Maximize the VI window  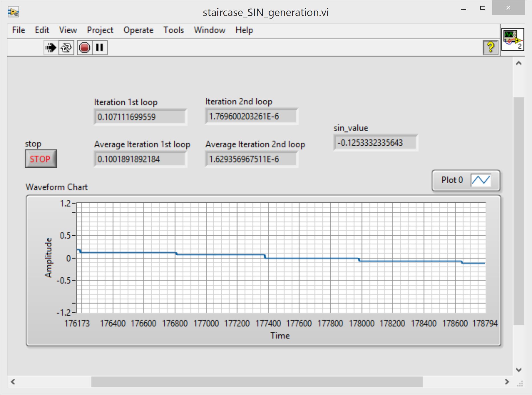(x=483, y=8)
